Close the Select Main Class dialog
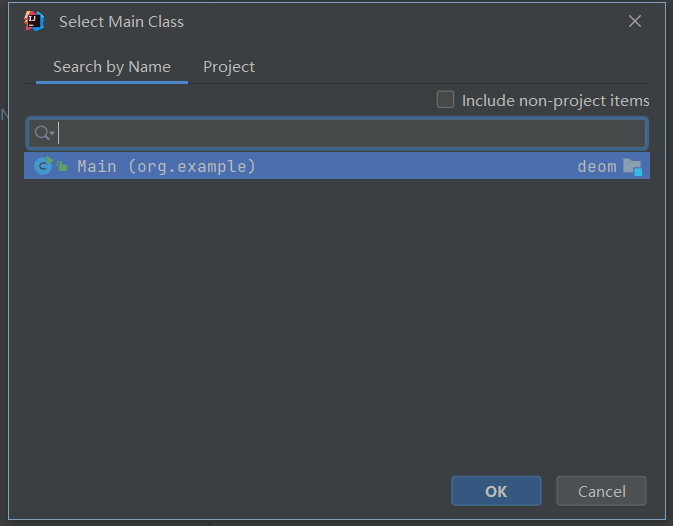 (x=635, y=21)
